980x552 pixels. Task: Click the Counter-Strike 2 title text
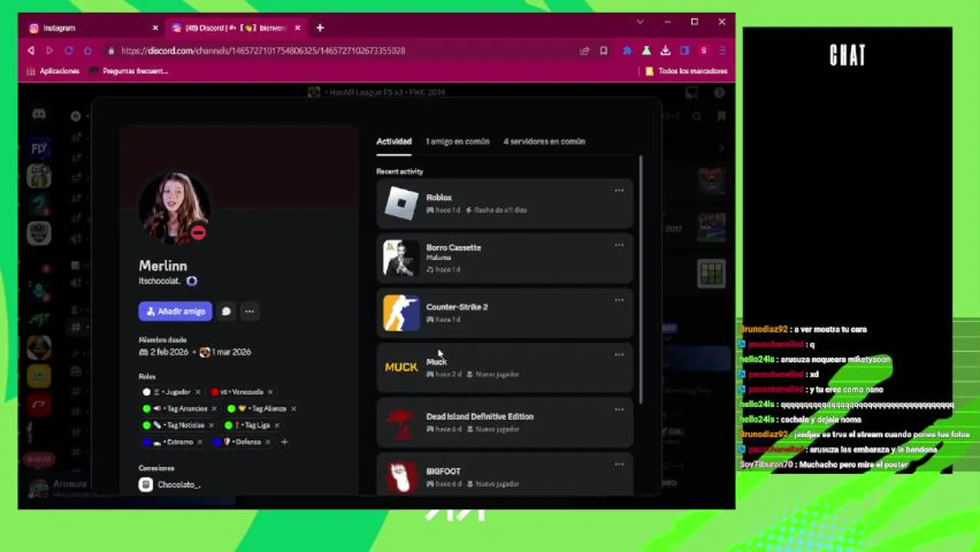pyautogui.click(x=457, y=307)
